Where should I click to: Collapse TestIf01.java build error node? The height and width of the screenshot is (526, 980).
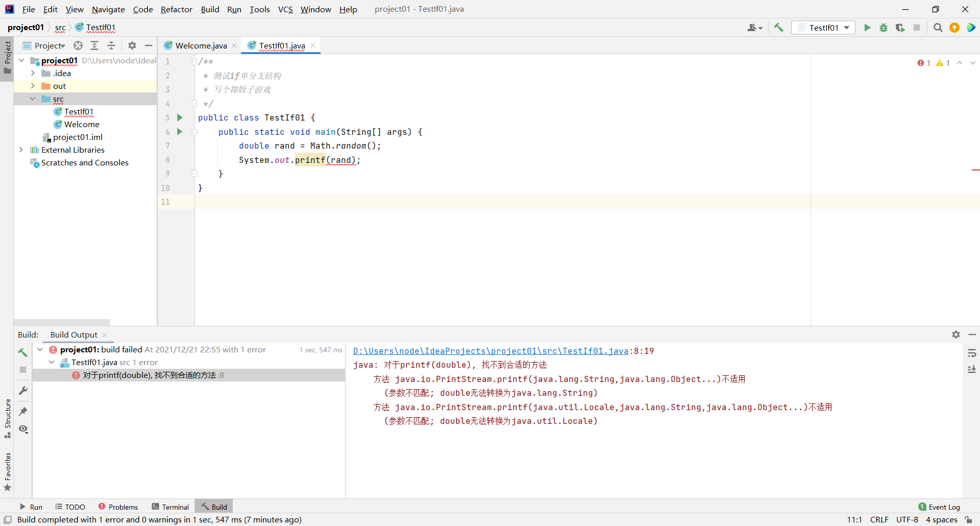[x=52, y=362]
